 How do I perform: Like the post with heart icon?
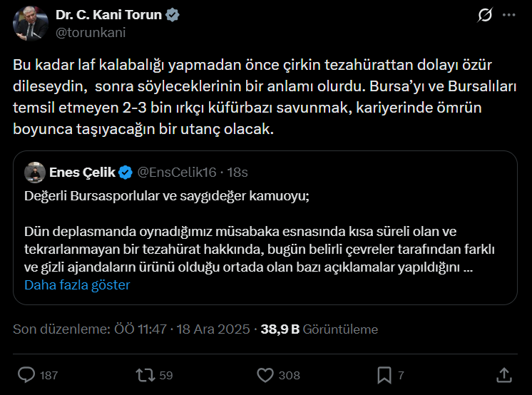[x=265, y=374]
